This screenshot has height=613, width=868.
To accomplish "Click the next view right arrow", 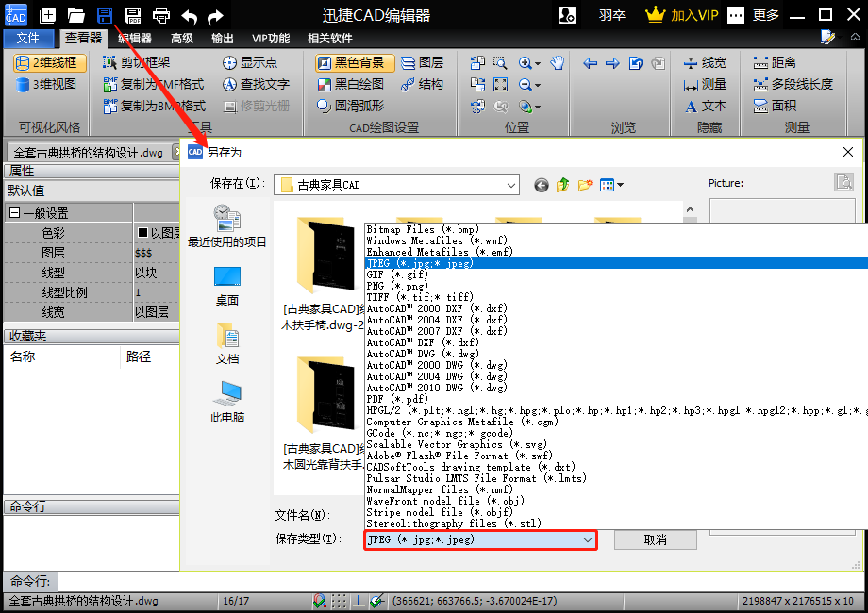I will tap(612, 63).
